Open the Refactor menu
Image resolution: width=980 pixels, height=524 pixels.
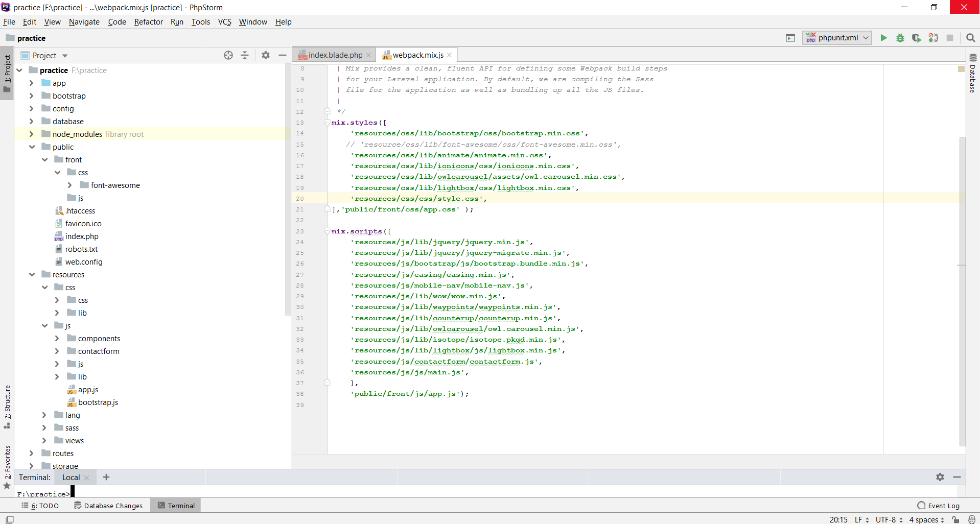[148, 22]
